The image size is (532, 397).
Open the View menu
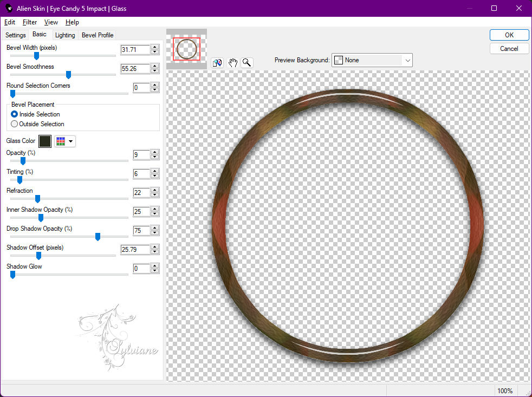click(x=51, y=22)
